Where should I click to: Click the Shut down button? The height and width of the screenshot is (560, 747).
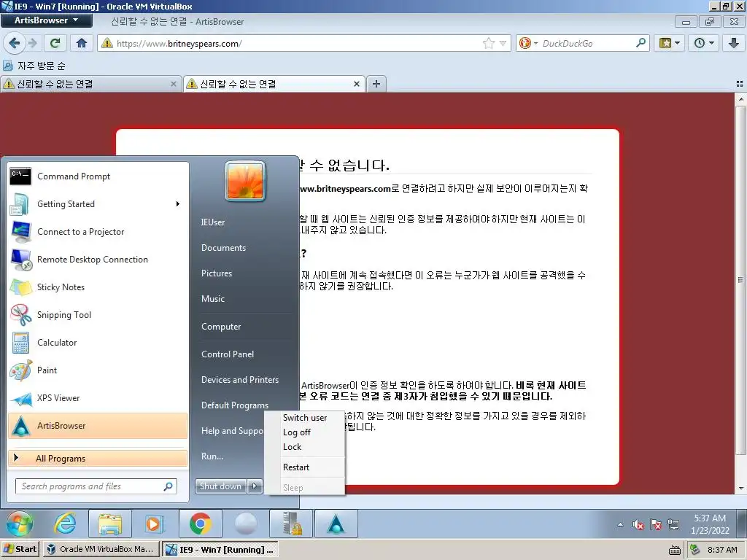coord(220,486)
